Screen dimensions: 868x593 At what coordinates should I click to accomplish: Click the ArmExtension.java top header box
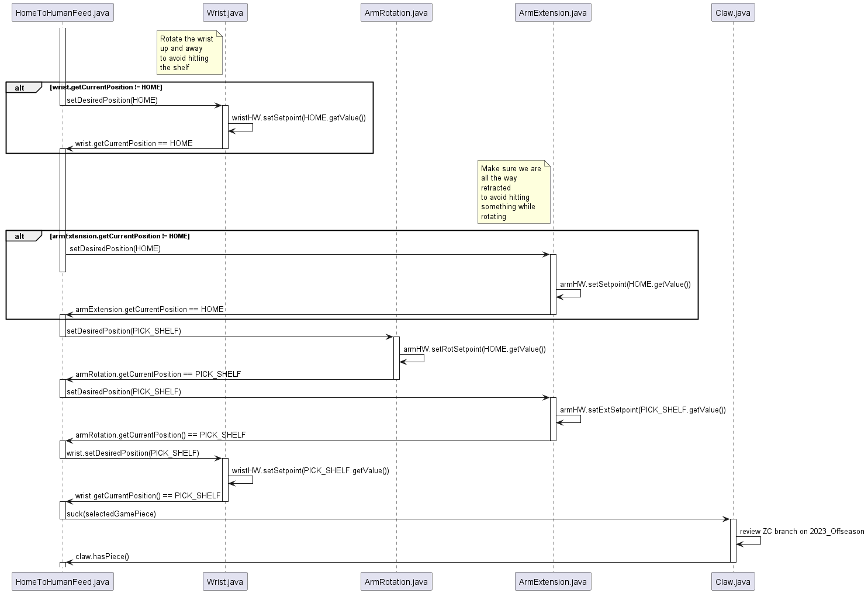[553, 12]
